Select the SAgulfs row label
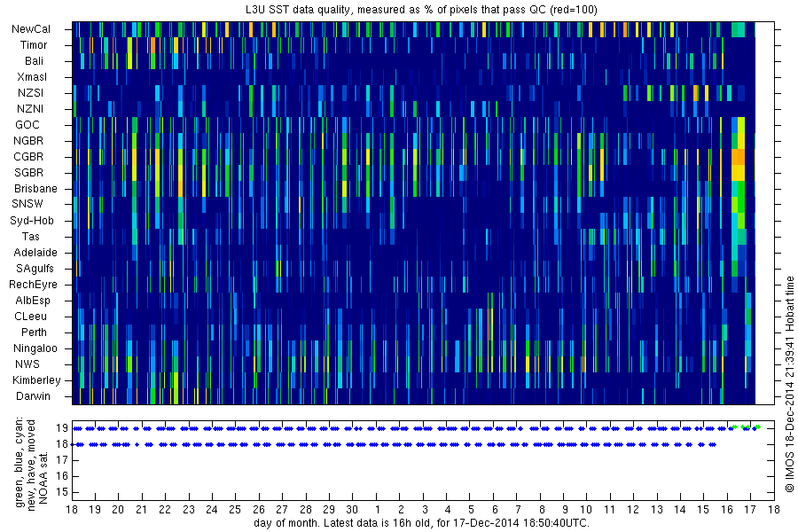Image resolution: width=798 pixels, height=532 pixels. 35,269
